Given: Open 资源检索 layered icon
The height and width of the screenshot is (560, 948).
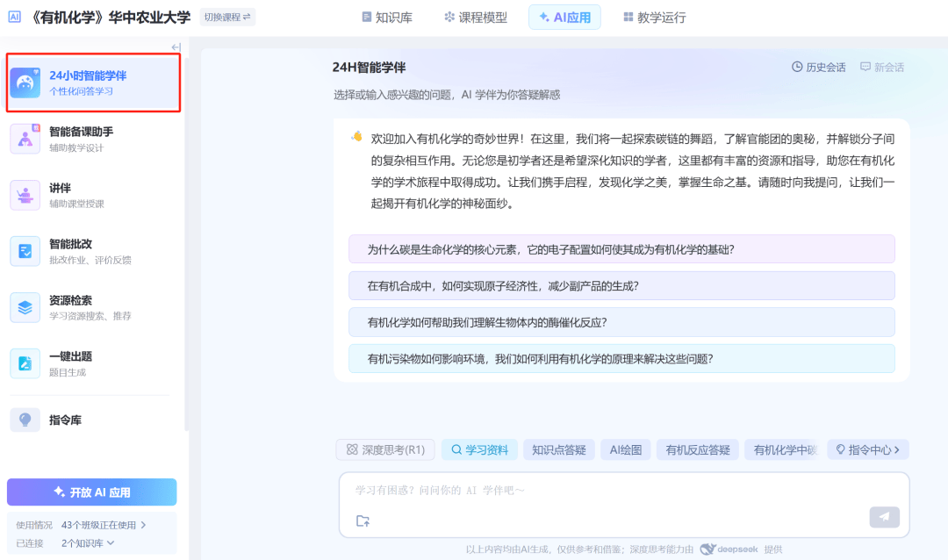Looking at the screenshot, I should (25, 307).
